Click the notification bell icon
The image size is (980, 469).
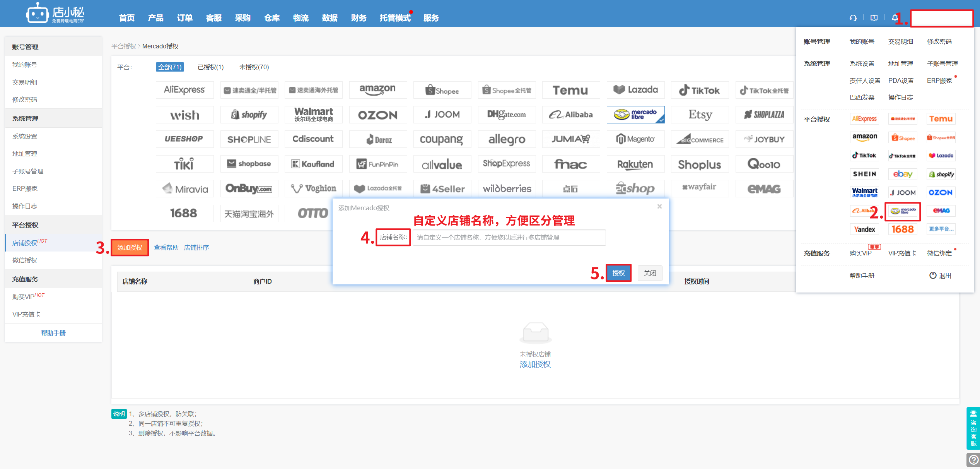[895, 18]
